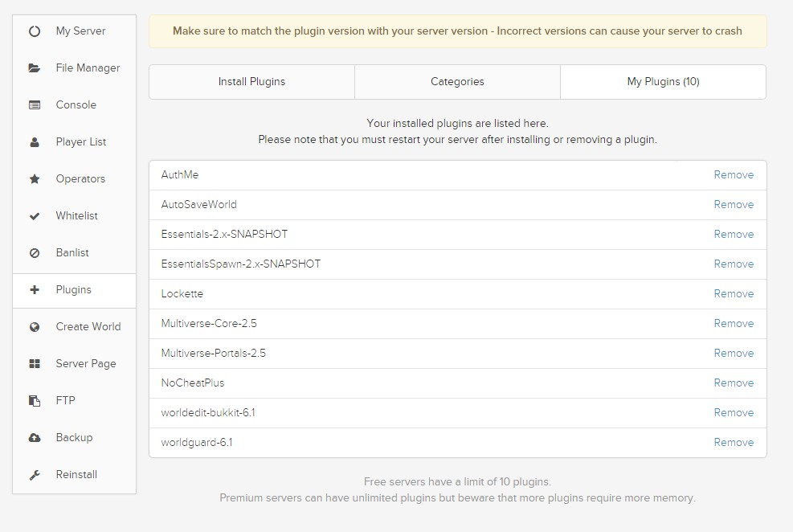The image size is (793, 532).
Task: Remove the AuthMe plugin
Action: 734,175
